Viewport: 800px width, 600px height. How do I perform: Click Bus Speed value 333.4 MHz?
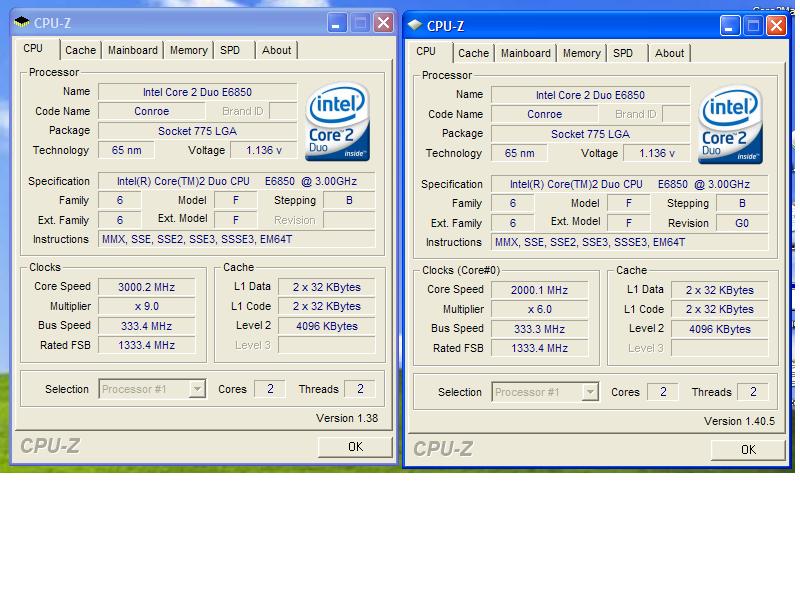click(146, 326)
